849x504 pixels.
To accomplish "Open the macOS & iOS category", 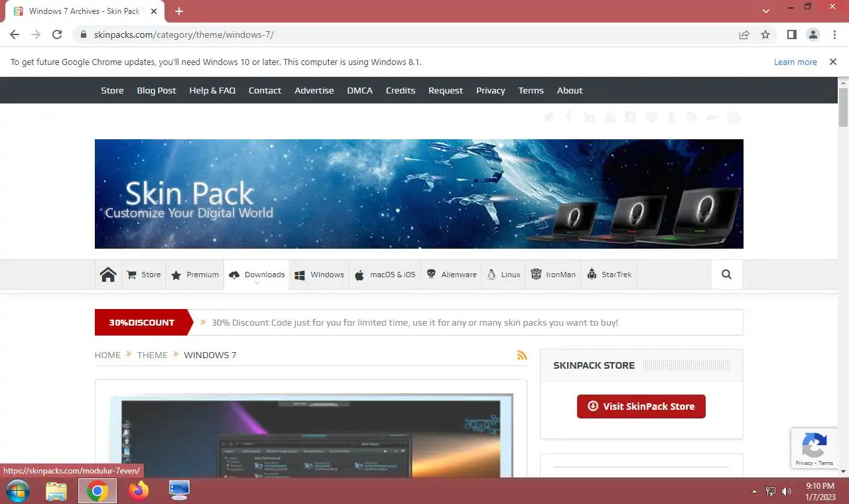I will (385, 275).
